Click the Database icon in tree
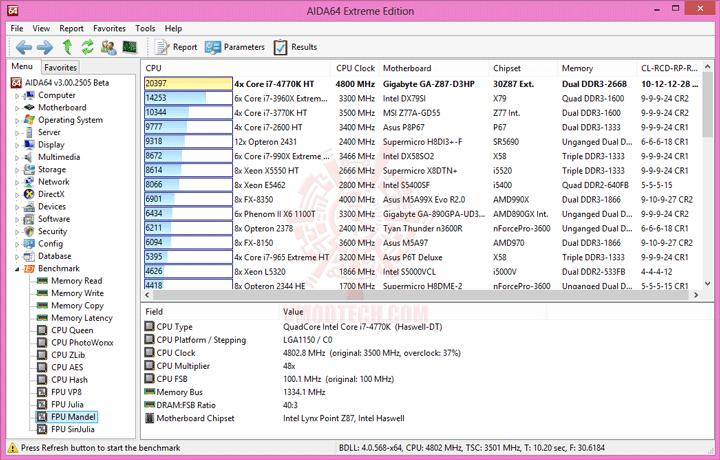Viewport: 720px width, 460px height. pyautogui.click(x=29, y=256)
